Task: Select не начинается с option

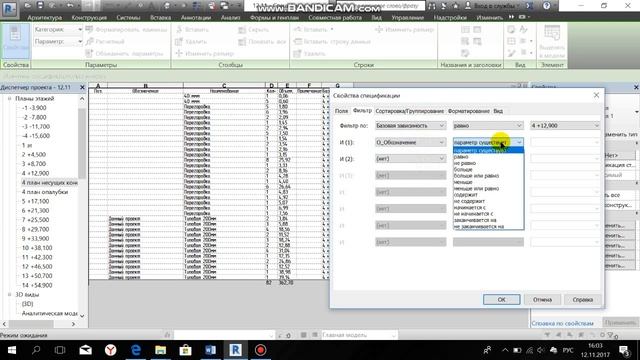Action: (x=473, y=214)
